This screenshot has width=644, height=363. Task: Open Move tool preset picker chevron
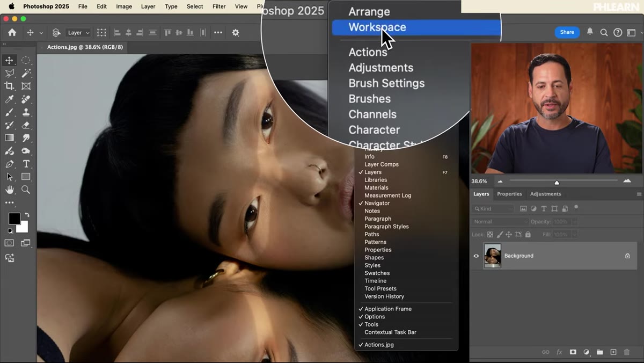point(41,33)
